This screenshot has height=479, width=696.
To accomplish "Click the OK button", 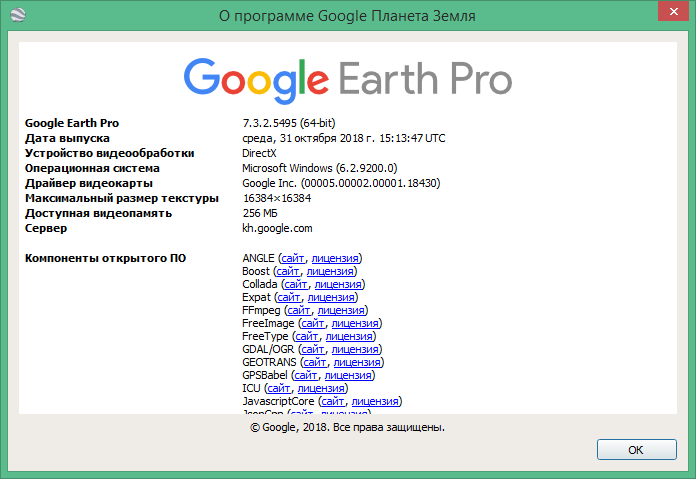I will (637, 450).
